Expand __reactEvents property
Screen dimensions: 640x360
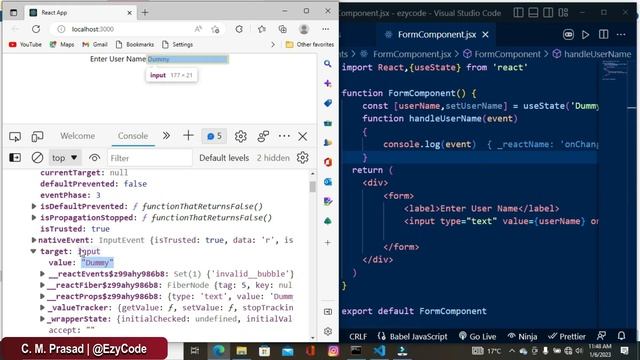pos(42,274)
